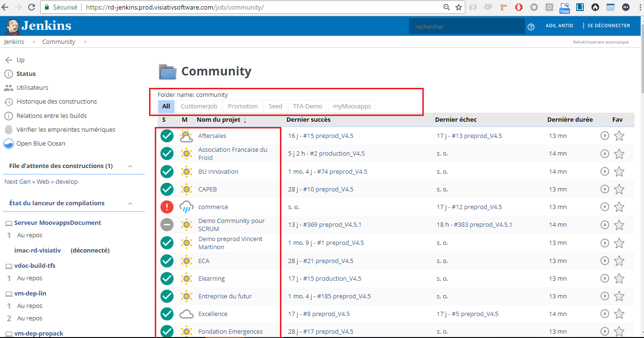The image size is (644, 338).
Task: Select the All view tab
Action: coord(166,106)
